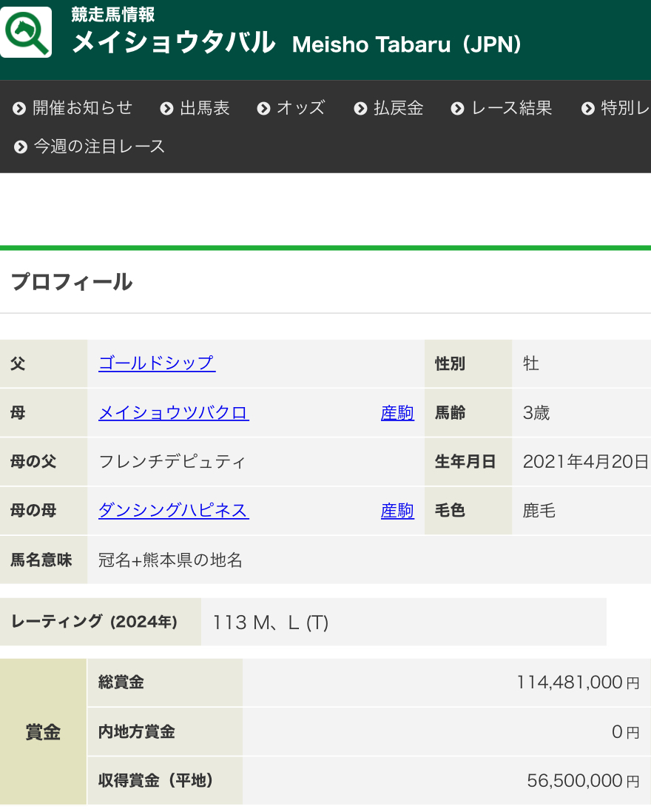Select 内地方賞金 label cell
Viewport: 651px width, 812px height.
[x=164, y=732]
